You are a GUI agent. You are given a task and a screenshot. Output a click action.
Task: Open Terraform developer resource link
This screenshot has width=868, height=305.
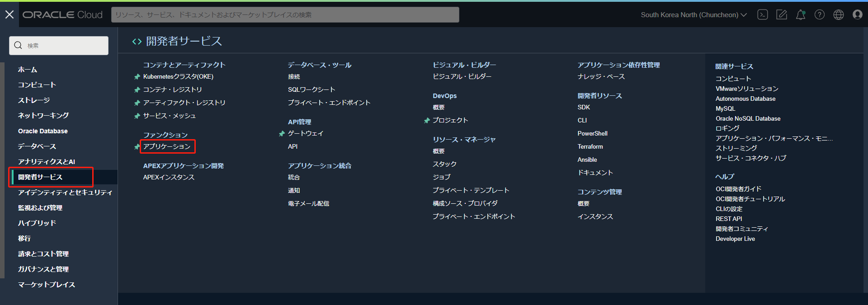pos(590,146)
